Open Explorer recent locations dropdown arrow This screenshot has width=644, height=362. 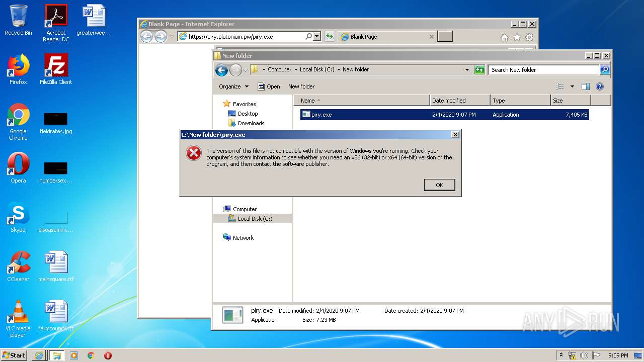[x=246, y=70]
